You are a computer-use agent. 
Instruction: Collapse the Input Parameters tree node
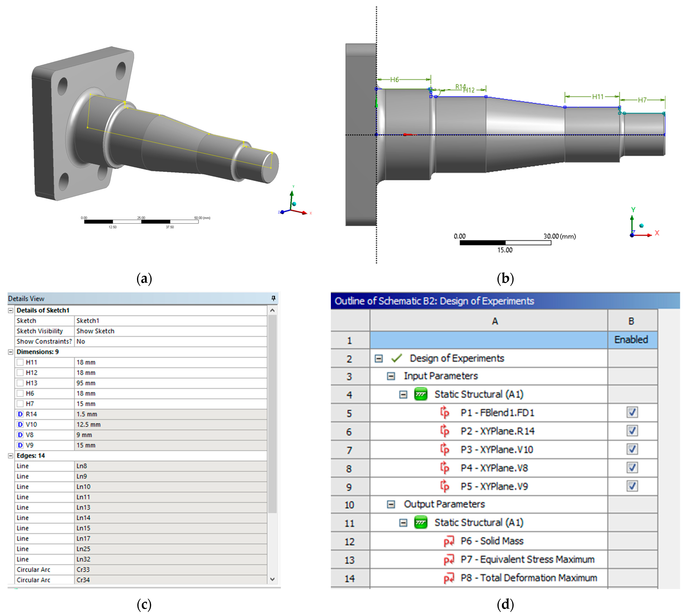pos(391,376)
